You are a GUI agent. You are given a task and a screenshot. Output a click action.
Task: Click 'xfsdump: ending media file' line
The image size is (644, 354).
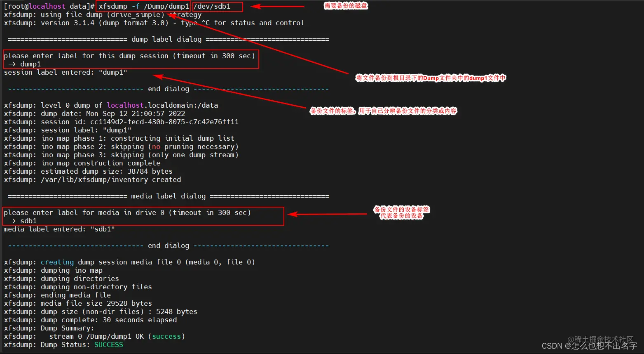point(57,295)
